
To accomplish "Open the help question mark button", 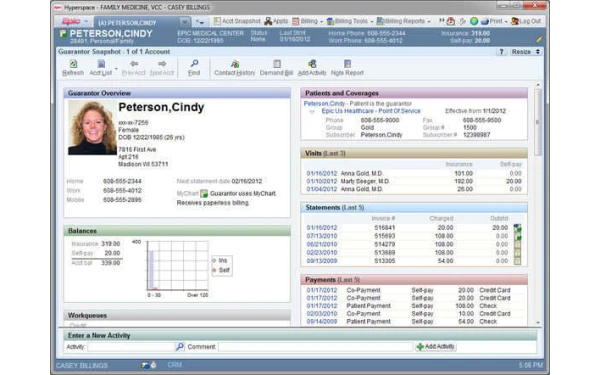I will (x=501, y=52).
